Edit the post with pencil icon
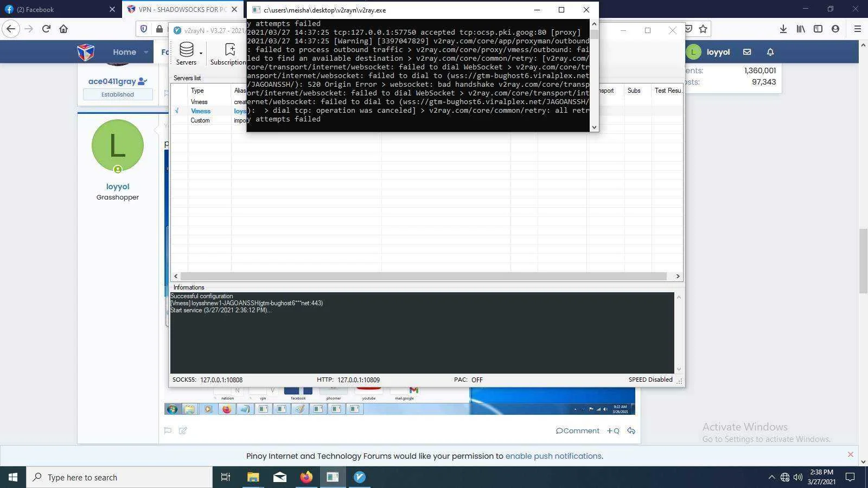Viewport: 868px width, 488px height. click(183, 431)
